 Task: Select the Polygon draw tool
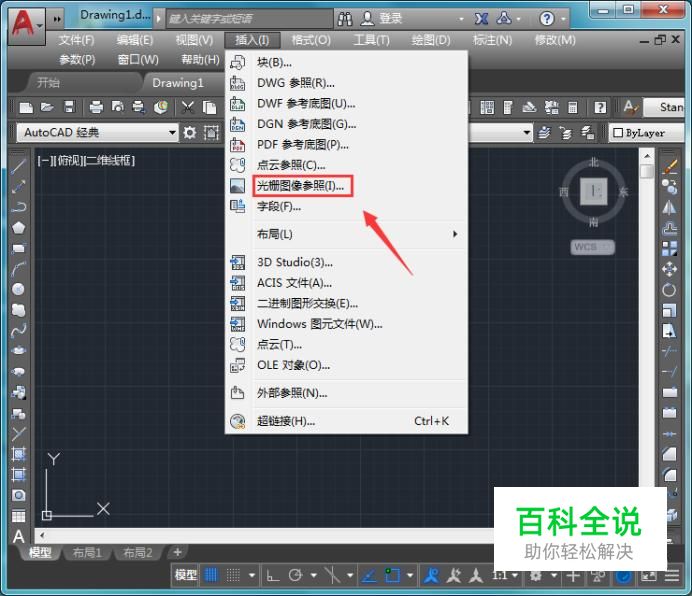[x=18, y=228]
